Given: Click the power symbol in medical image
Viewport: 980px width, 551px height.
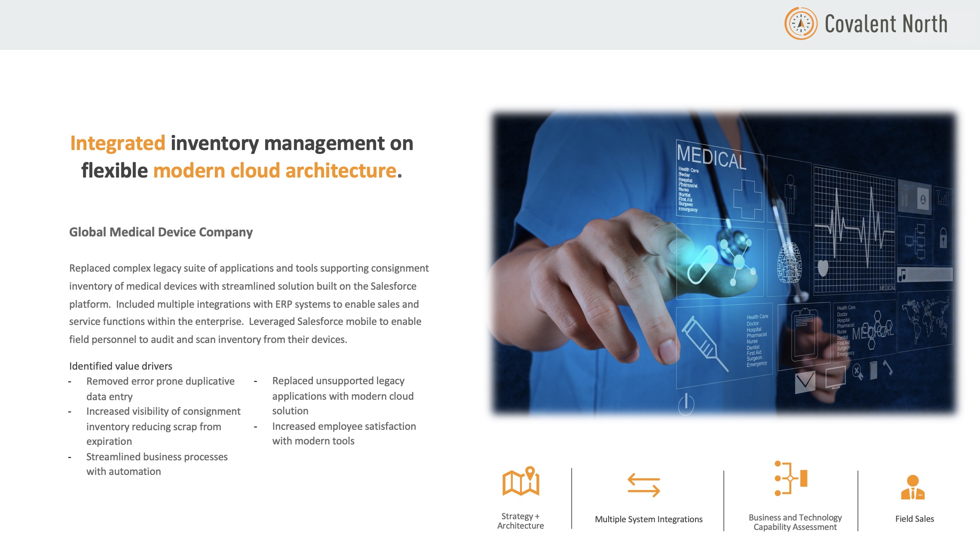Looking at the screenshot, I should coord(686,404).
